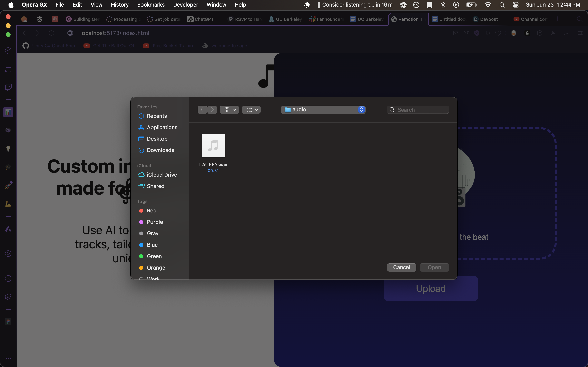Open the Twitch sidebar icon
This screenshot has width=588, height=367.
[x=8, y=87]
